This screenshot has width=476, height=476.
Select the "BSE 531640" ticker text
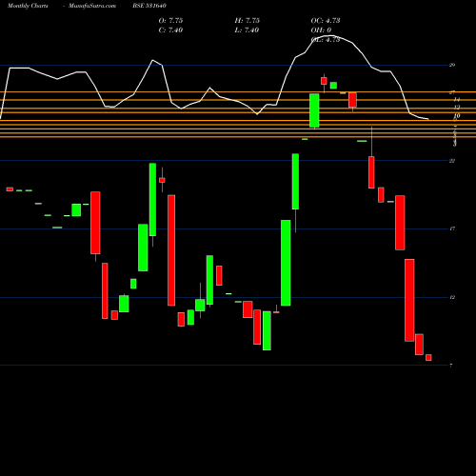point(149,6)
